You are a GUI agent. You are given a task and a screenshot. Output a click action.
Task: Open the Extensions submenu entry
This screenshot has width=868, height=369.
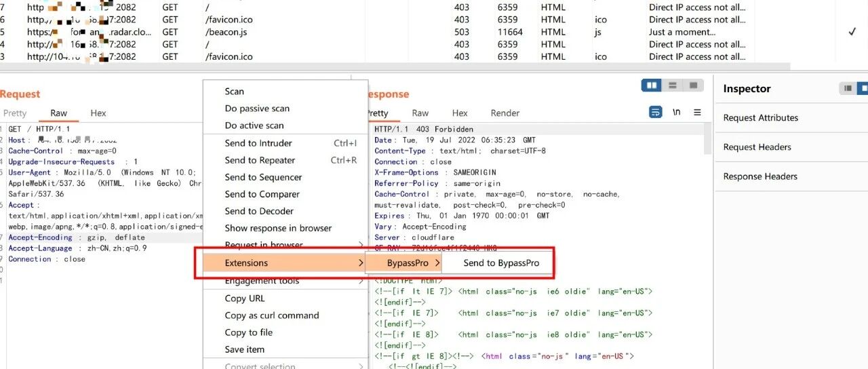pyautogui.click(x=284, y=263)
